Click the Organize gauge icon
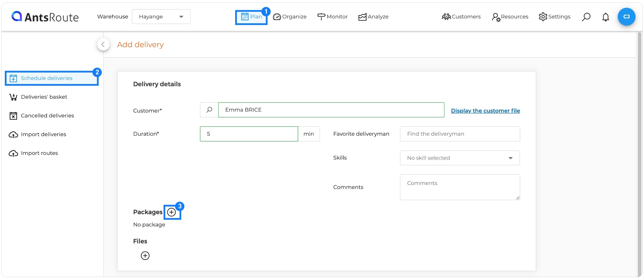 click(277, 17)
